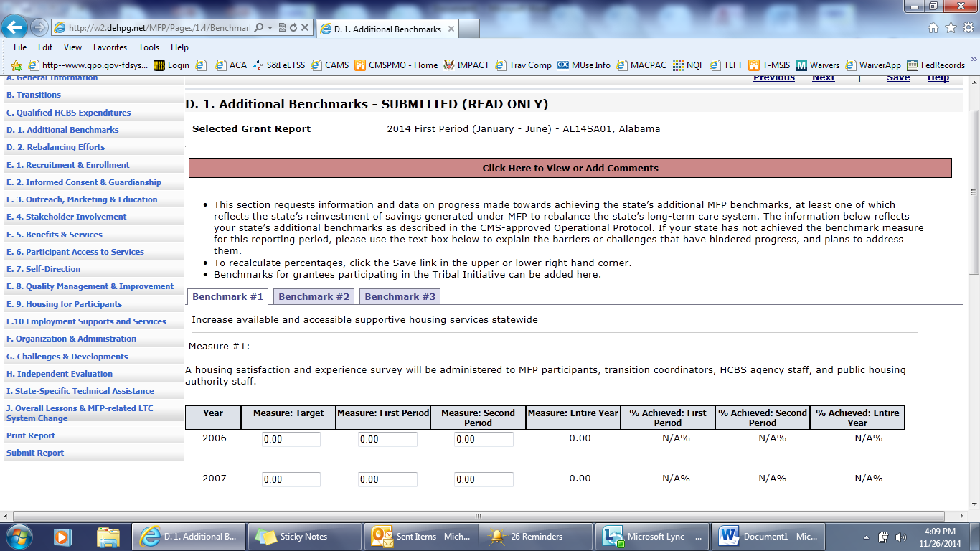Viewport: 980px width, 551px height.
Task: Open G. Challenges & Developments section
Action: click(x=67, y=357)
